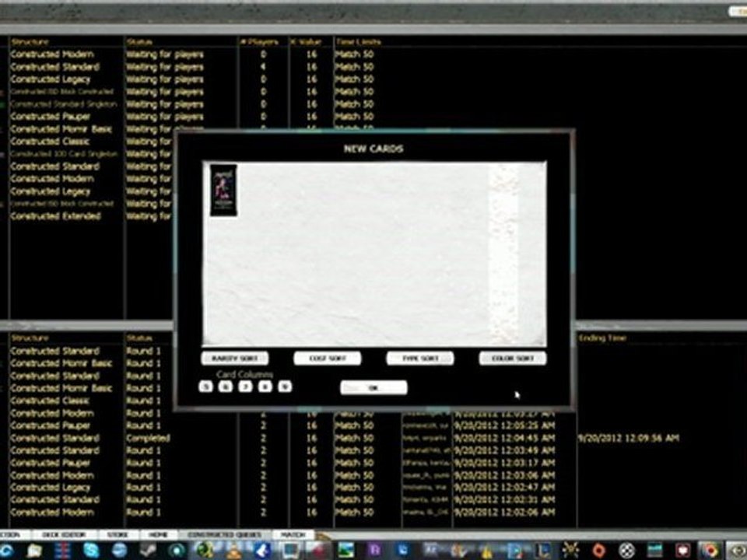Click the player count 4 in the Constructed Standard row
Image resolution: width=747 pixels, height=560 pixels.
[263, 67]
